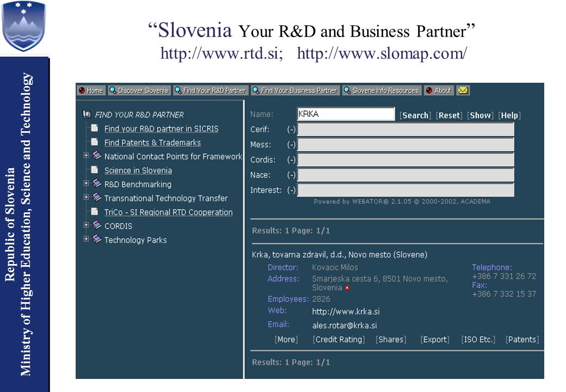566x392 pixels.
Task: Click the Cordis input field
Action: [405, 160]
